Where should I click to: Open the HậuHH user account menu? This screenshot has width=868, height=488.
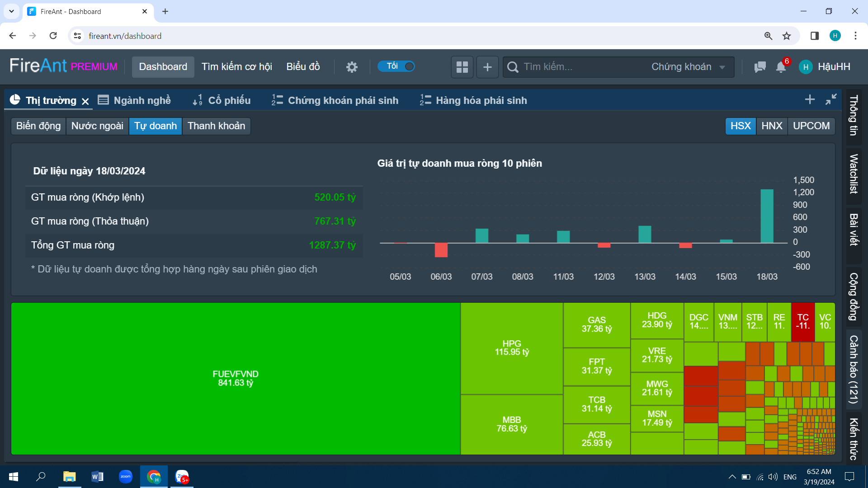coord(826,67)
